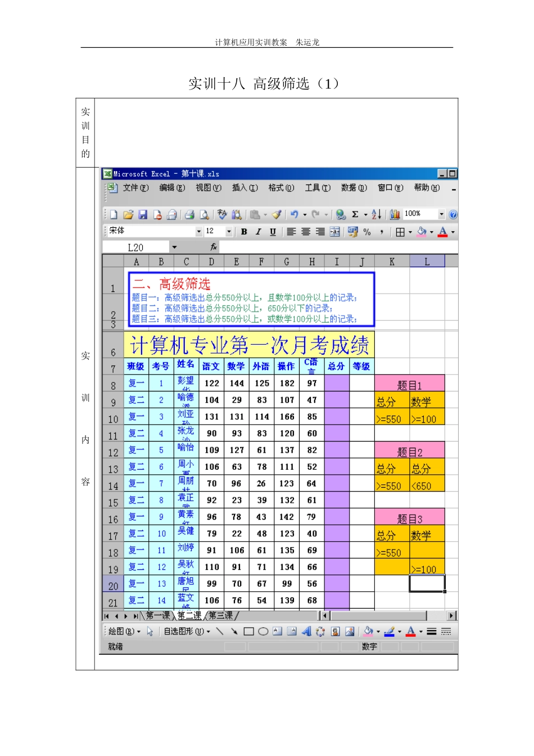
Task: Click the AutoSum sigma icon
Action: [x=355, y=214]
